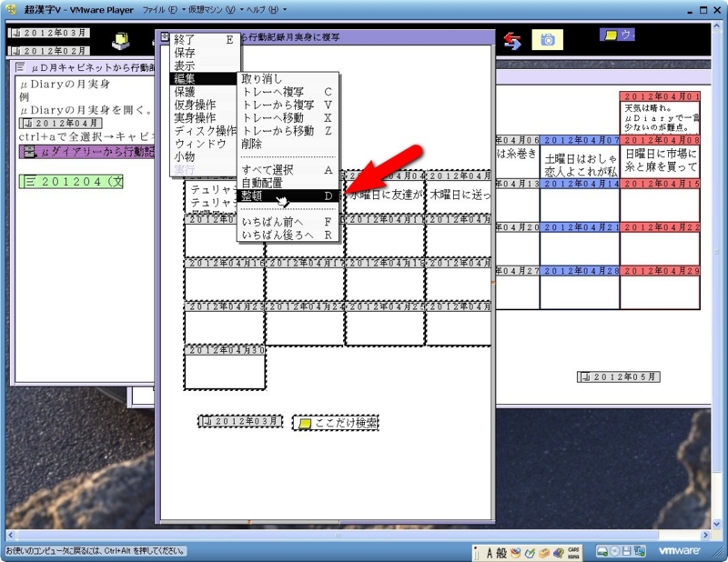Click the CAPS KANA indicator
This screenshot has width=728, height=562.
pos(574,553)
